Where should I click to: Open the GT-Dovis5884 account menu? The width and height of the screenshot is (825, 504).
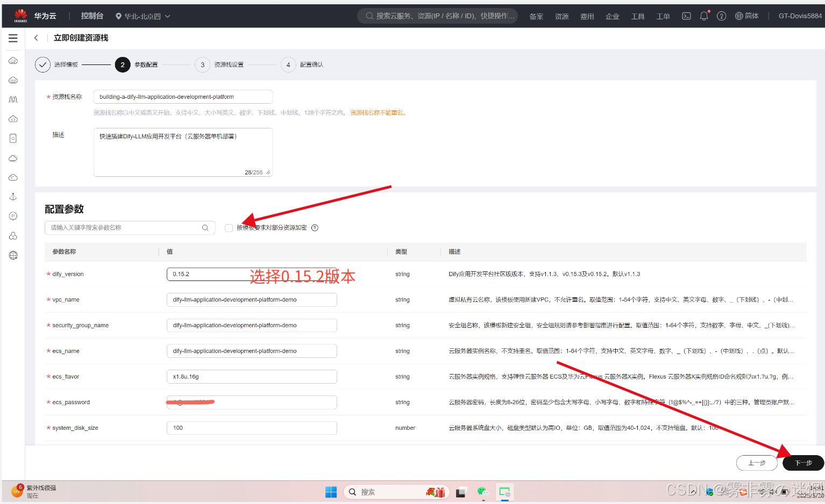(800, 16)
